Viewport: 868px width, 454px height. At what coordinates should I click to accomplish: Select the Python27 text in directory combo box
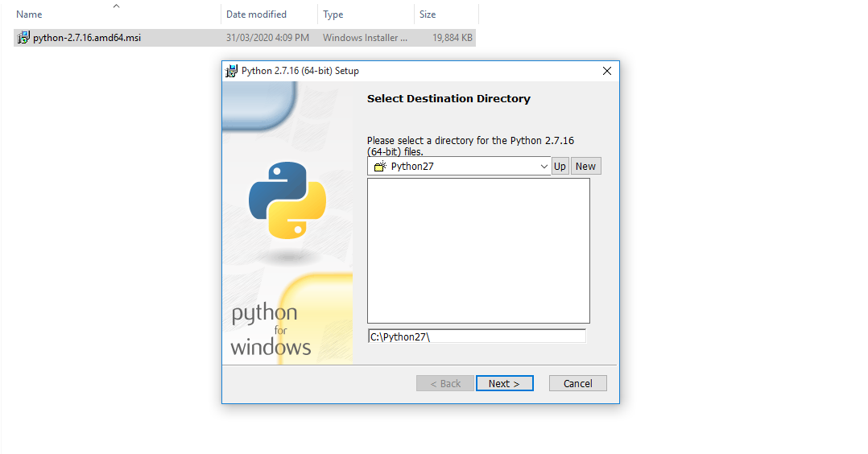(x=411, y=167)
